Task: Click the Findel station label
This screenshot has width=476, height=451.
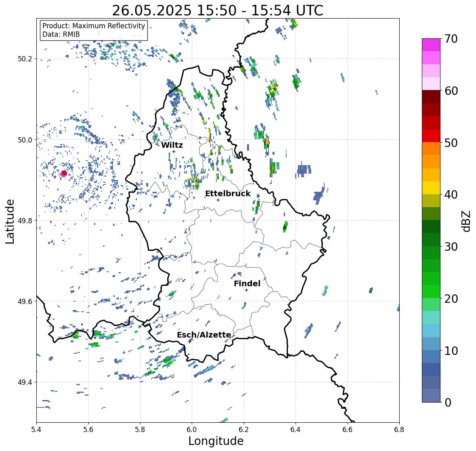Action: (x=247, y=283)
